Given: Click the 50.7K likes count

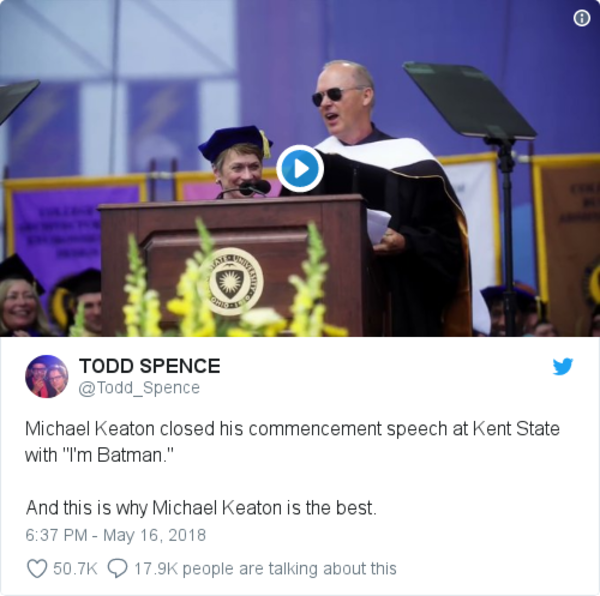Looking at the screenshot, I should click(x=75, y=568).
